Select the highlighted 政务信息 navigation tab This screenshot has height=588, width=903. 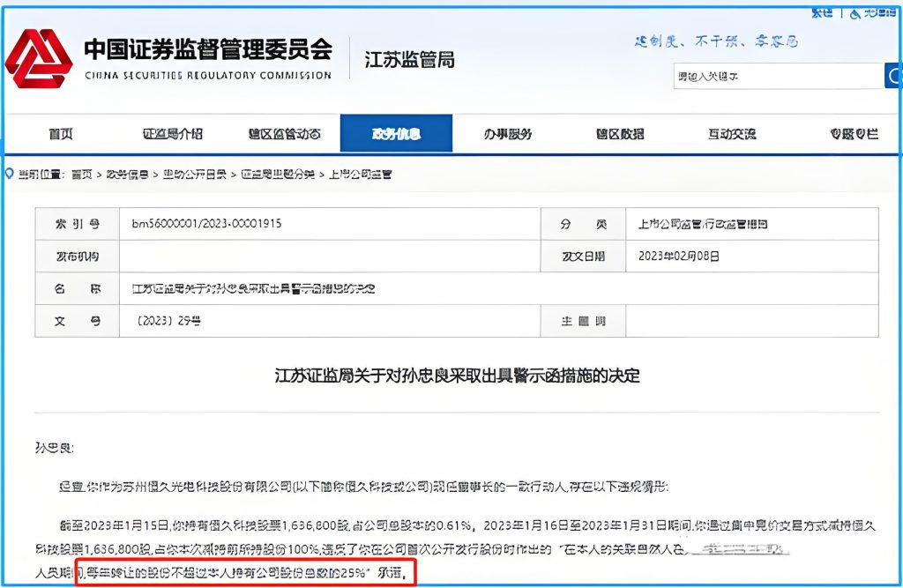tap(396, 134)
